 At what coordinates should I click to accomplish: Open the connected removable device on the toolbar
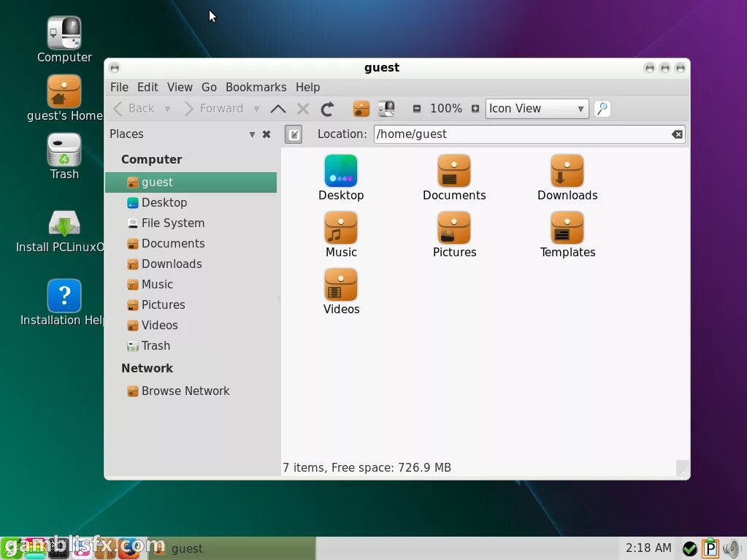(386, 108)
